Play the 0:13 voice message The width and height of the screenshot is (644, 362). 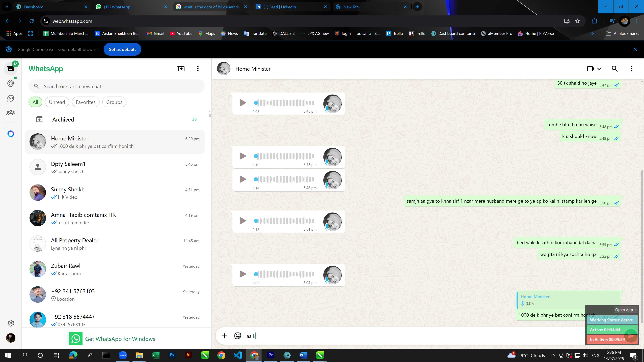243,221
